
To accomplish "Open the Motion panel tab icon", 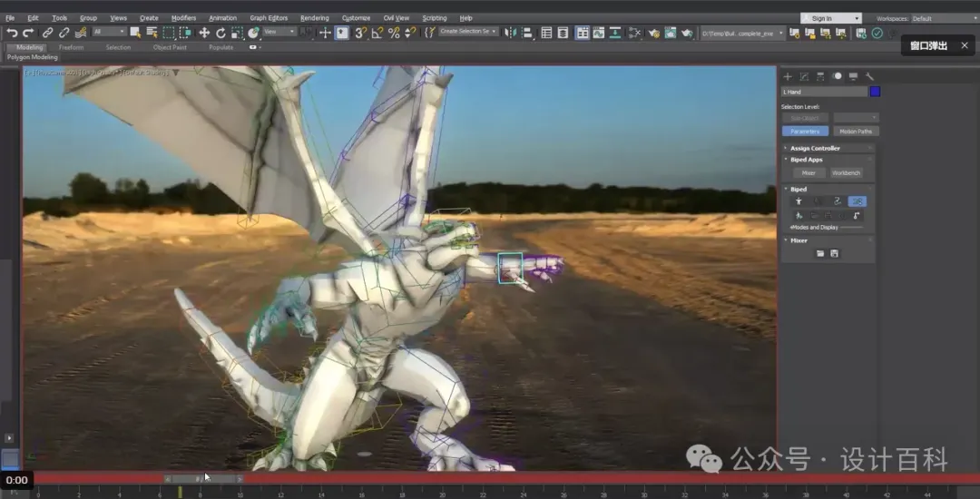I will point(838,76).
